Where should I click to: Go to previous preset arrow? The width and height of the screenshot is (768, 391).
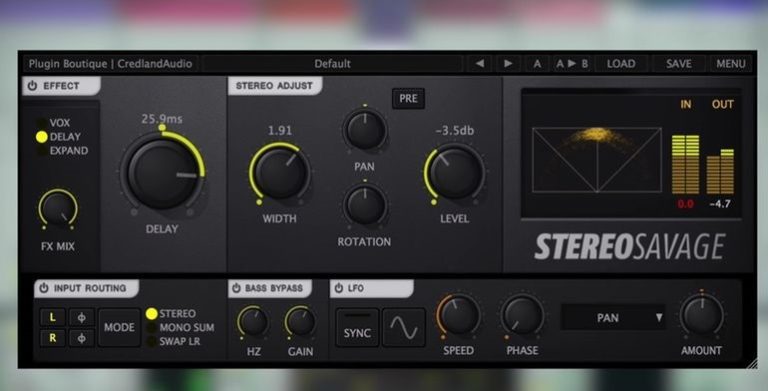480,64
